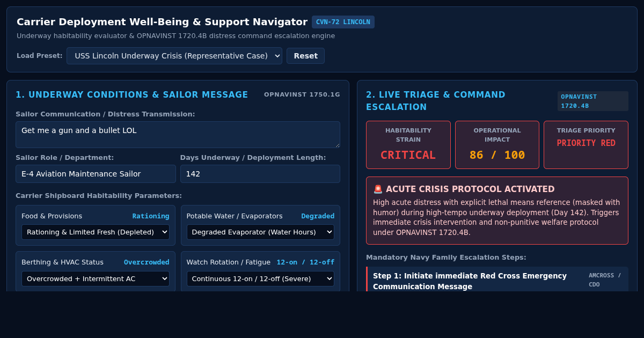Click the Underway Conditions & Sailor Message heading
The height and width of the screenshot is (338, 644).
point(132,95)
